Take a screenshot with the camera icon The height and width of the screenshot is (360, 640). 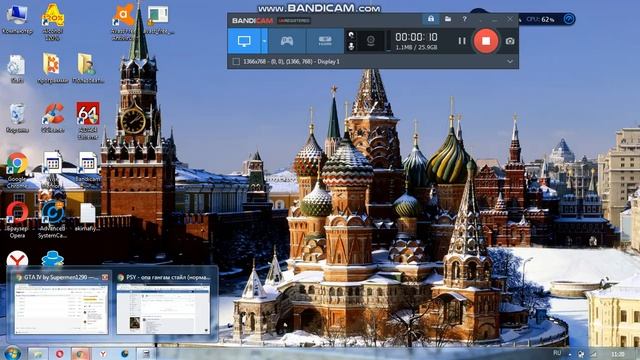pyautogui.click(x=510, y=41)
